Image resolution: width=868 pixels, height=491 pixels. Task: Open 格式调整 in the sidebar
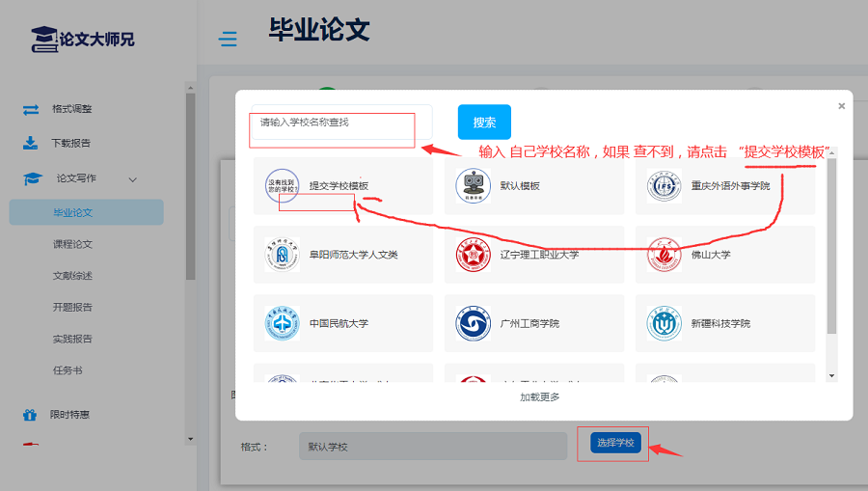[72, 109]
